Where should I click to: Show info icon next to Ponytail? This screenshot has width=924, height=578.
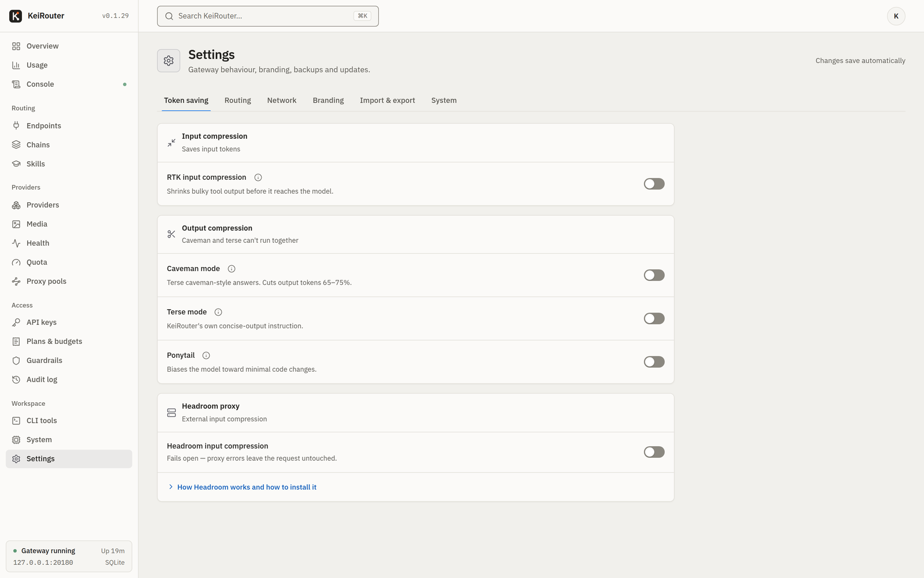(206, 355)
